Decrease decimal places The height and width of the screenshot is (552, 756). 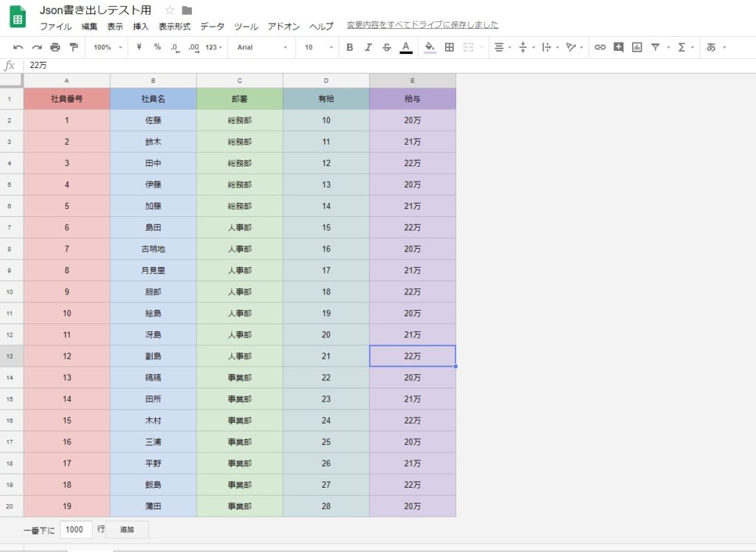(175, 47)
